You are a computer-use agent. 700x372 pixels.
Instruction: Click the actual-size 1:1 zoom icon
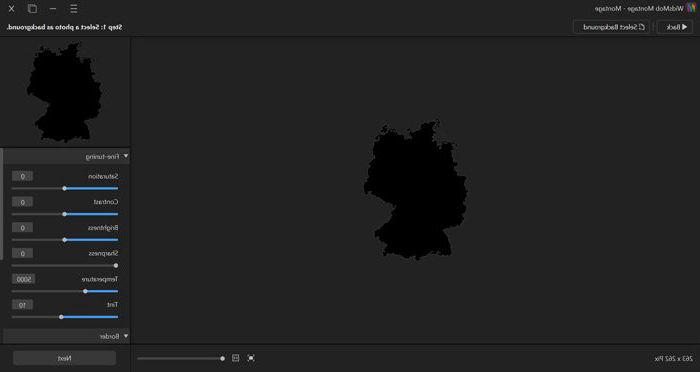(236, 358)
